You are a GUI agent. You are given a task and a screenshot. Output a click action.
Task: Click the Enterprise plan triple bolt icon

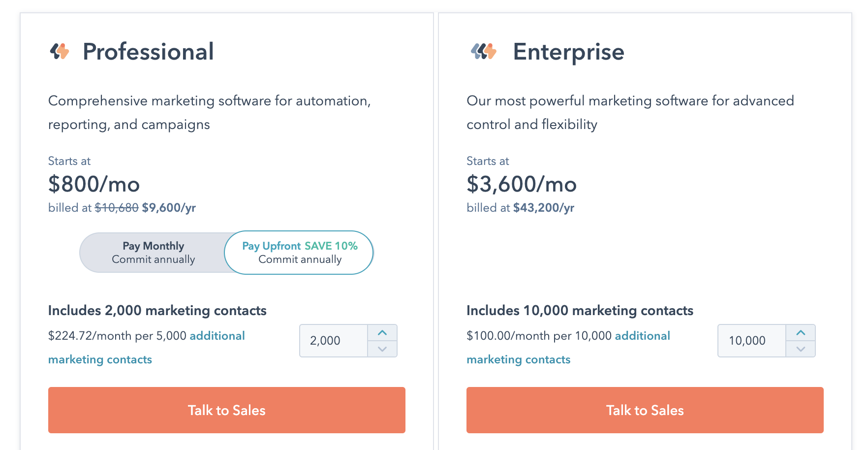pyautogui.click(x=484, y=51)
